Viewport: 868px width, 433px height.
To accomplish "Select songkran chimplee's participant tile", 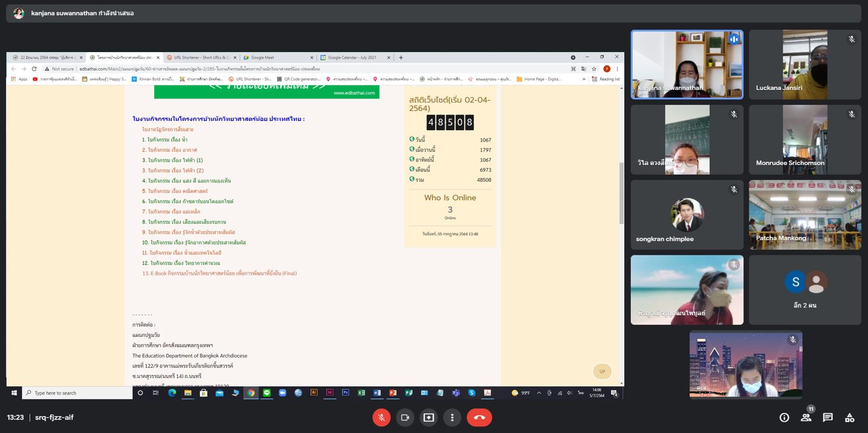I will 687,215.
